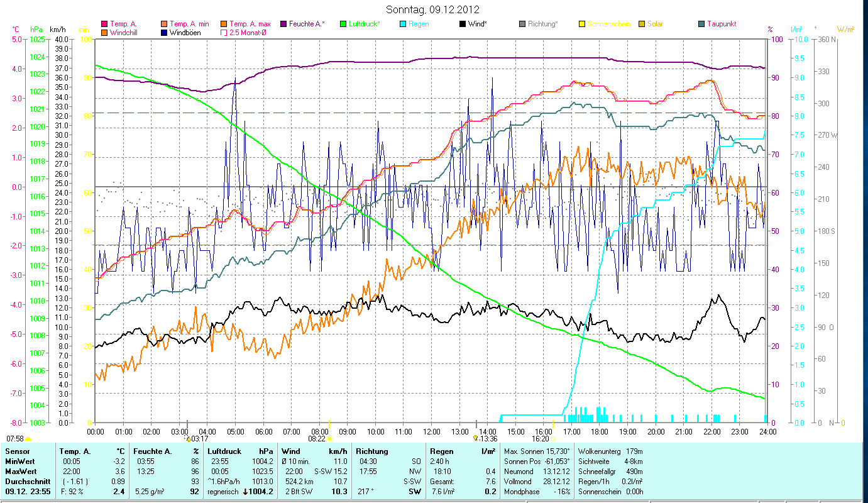Click the cyan Regen legend swatch

click(402, 24)
